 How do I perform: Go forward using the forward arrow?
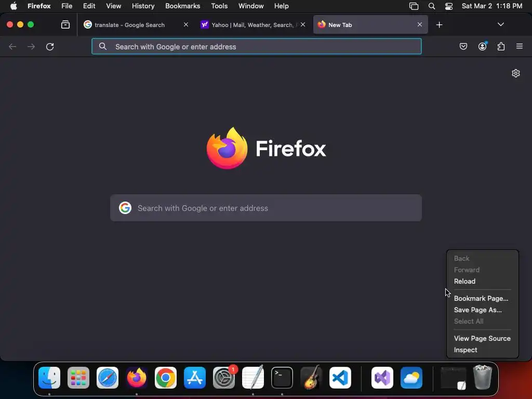[31, 46]
